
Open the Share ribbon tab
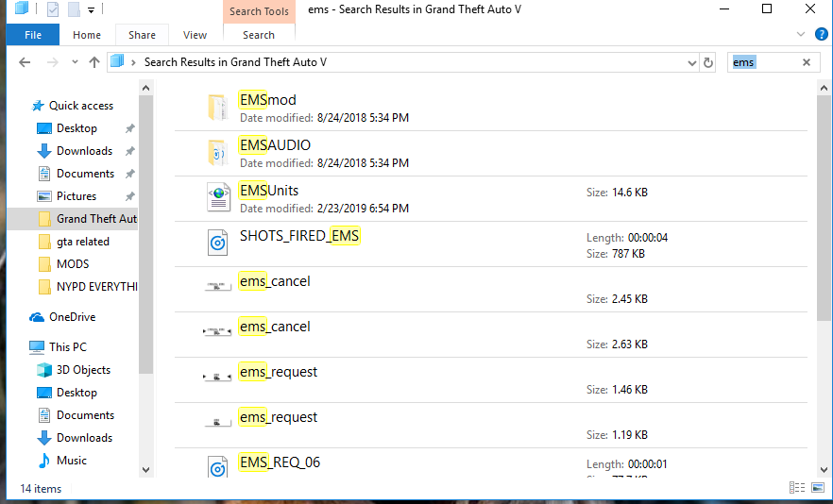(142, 35)
